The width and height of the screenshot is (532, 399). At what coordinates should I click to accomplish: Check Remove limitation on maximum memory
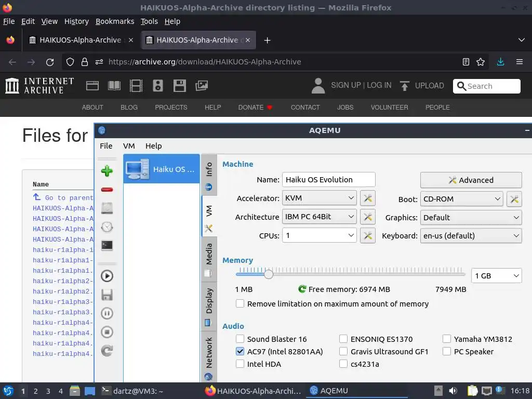pos(240,303)
